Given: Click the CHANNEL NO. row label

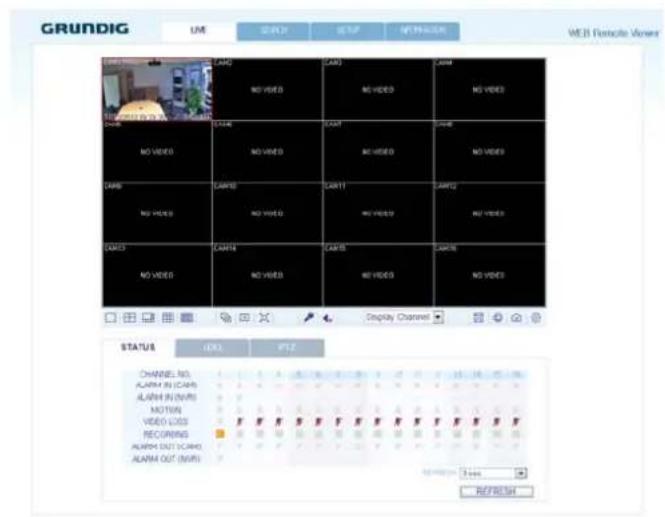Looking at the screenshot, I should (165, 374).
